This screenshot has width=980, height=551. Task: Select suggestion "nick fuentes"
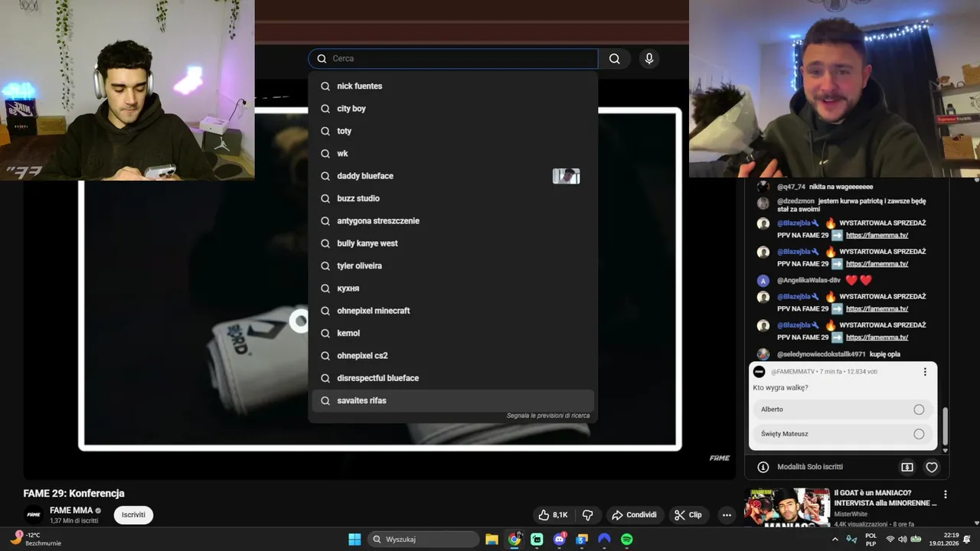[453, 86]
